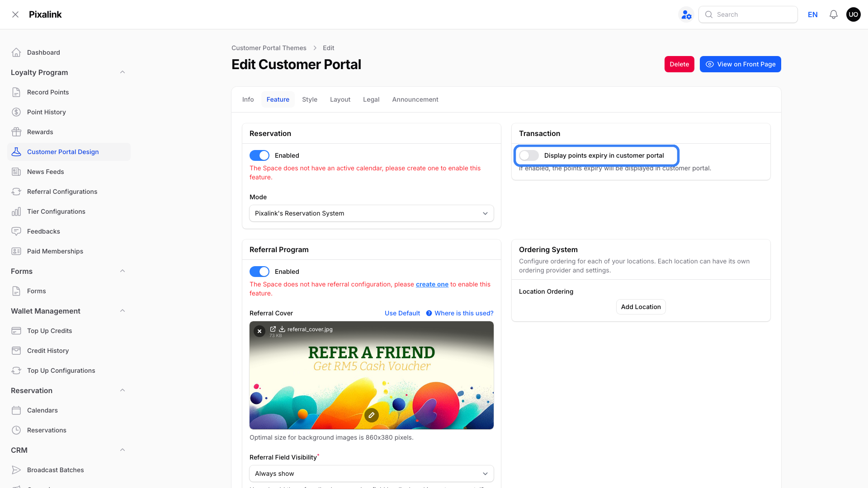Click the user settings icon near search
The height and width of the screenshot is (488, 868).
[686, 14]
